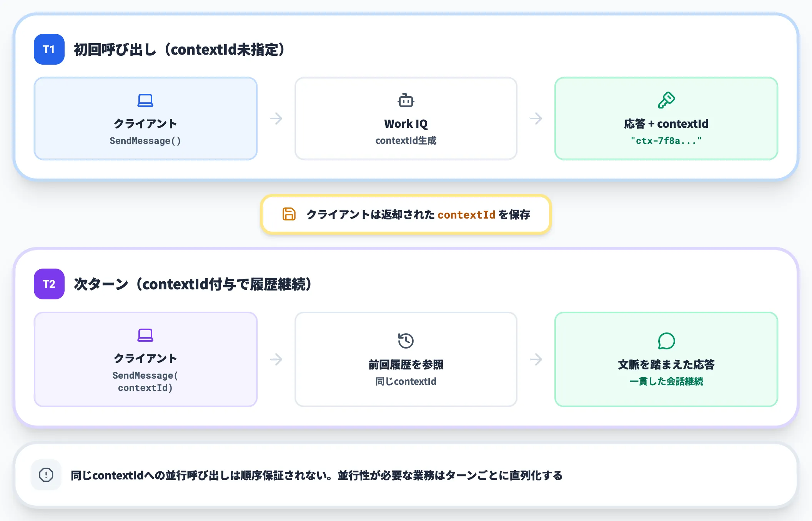Click the robot icon above Work IQ
Image resolution: width=812 pixels, height=521 pixels.
[x=406, y=100]
